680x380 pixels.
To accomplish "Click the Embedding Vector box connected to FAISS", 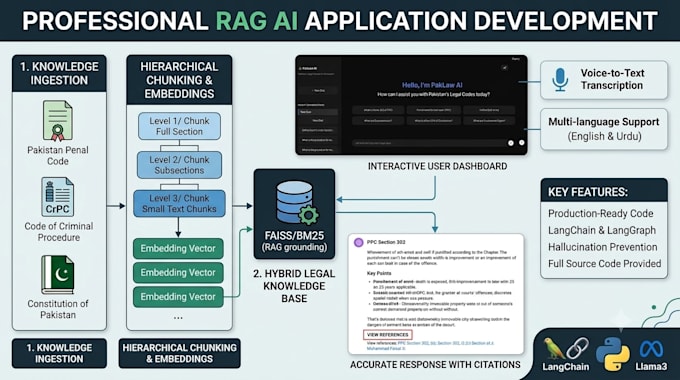I will tap(178, 297).
